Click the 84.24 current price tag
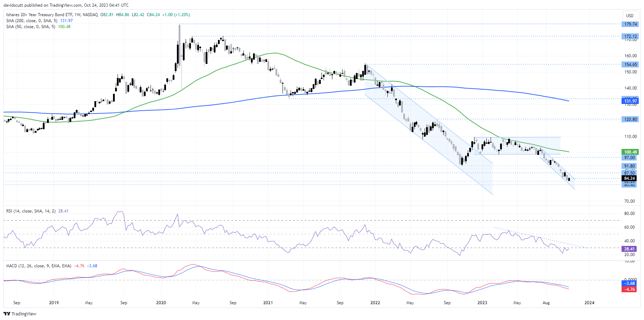 point(630,178)
